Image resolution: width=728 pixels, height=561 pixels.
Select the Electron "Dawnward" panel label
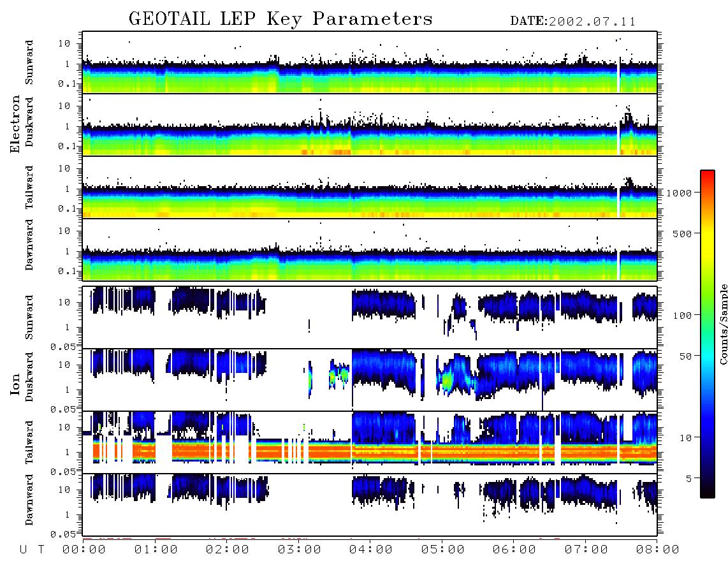click(29, 245)
